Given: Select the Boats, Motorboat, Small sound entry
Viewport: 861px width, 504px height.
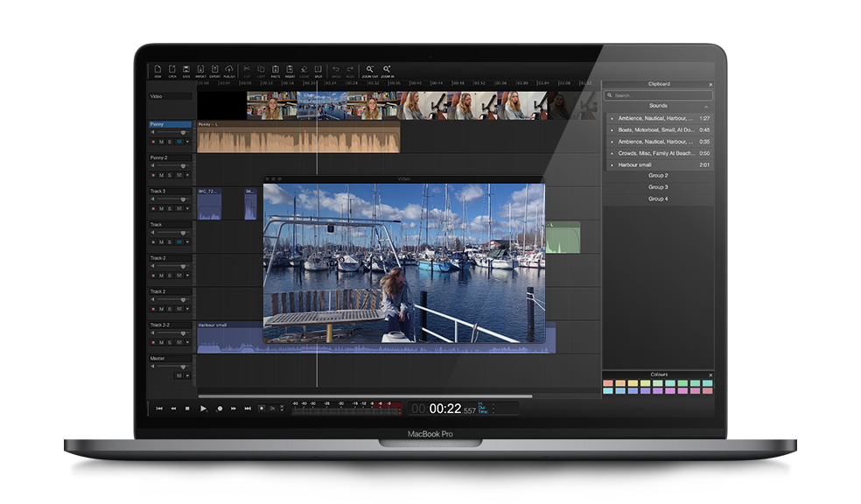Looking at the screenshot, I should coord(654,129).
